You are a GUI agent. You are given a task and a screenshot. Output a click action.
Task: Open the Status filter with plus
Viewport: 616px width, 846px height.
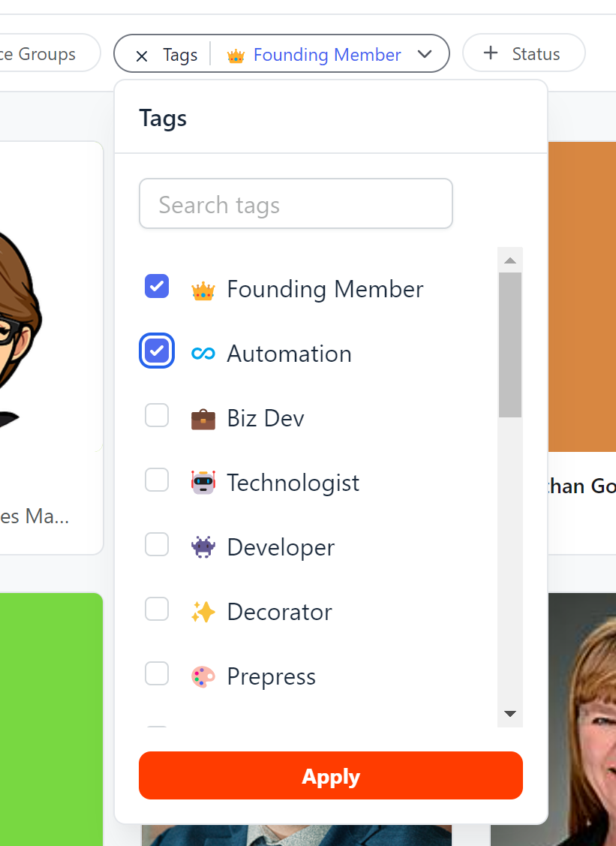[x=524, y=53]
